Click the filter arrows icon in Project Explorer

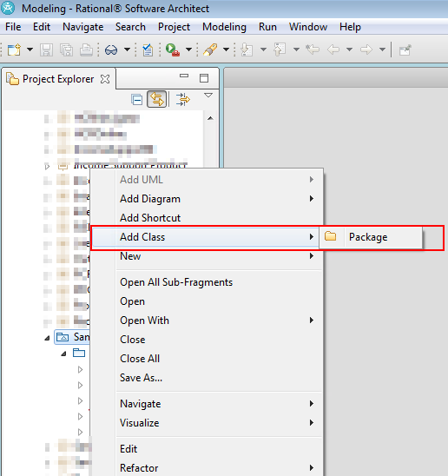182,100
